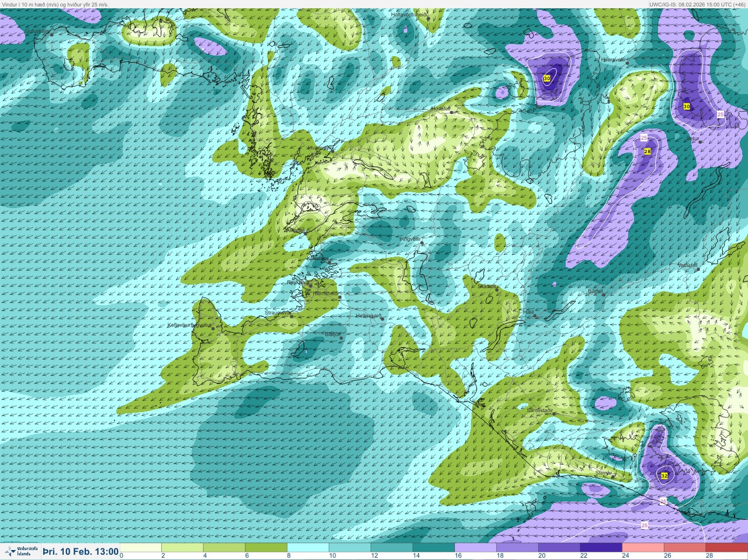Screen dimensions: 748x560
Task: Click the yellow 30 gust marker above Setur
Action: 687,106
